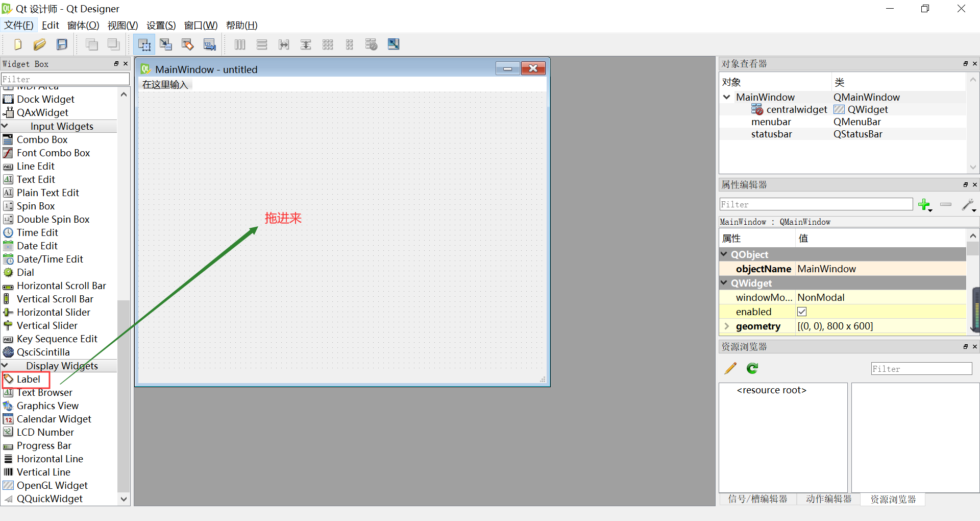Open the pencil edit icon in resource browser
This screenshot has height=521, width=980.
point(730,368)
